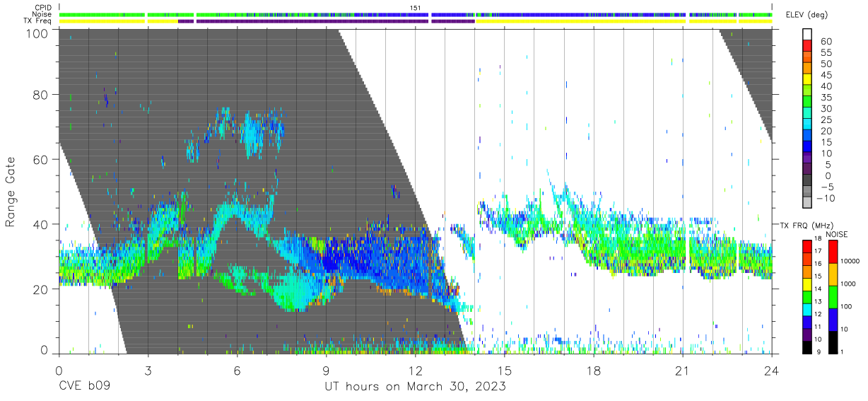This screenshot has width=868, height=401.
Task: Click the -10 label on the ELEV scale
Action: click(x=825, y=199)
